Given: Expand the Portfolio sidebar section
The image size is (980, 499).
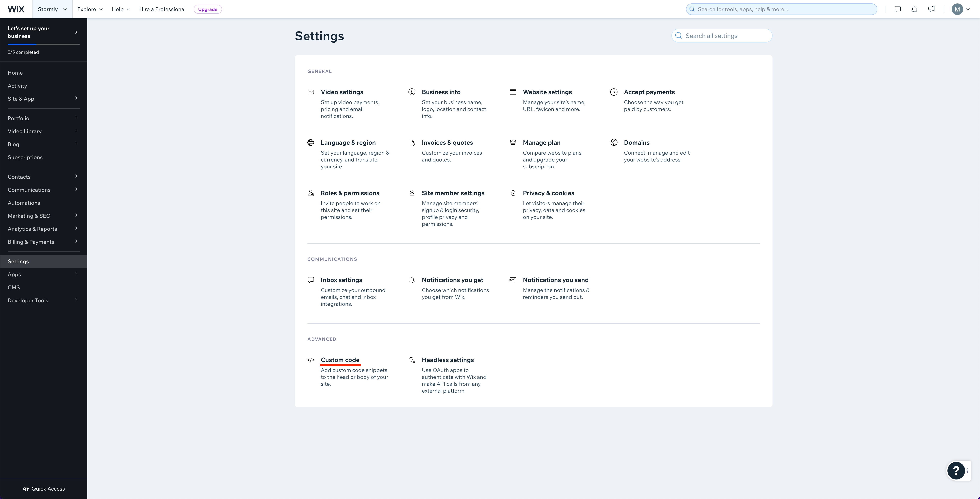Looking at the screenshot, I should [x=43, y=118].
